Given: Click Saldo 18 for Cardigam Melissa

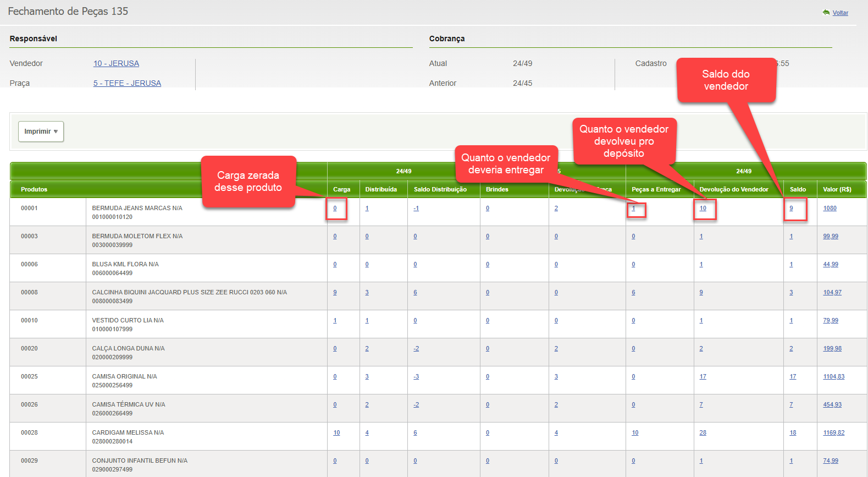Looking at the screenshot, I should [793, 432].
